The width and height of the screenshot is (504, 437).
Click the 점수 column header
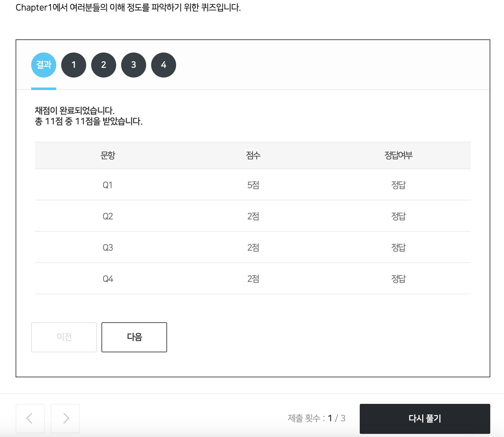point(253,155)
